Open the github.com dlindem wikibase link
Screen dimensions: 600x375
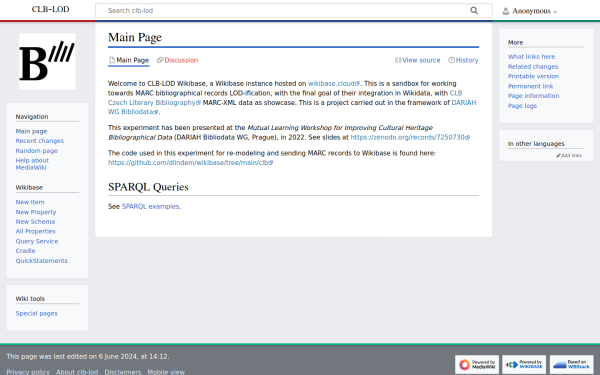click(190, 162)
